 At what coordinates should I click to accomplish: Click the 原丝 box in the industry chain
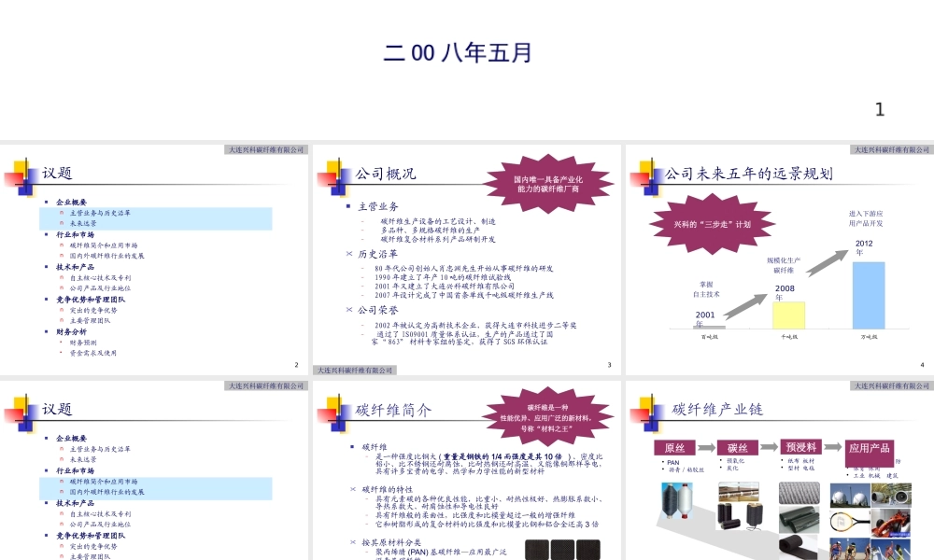click(674, 448)
